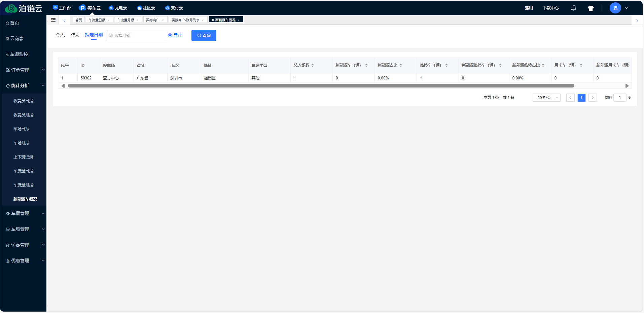Select the 昨天 date filter
The height and width of the screenshot is (313, 644).
(75, 35)
